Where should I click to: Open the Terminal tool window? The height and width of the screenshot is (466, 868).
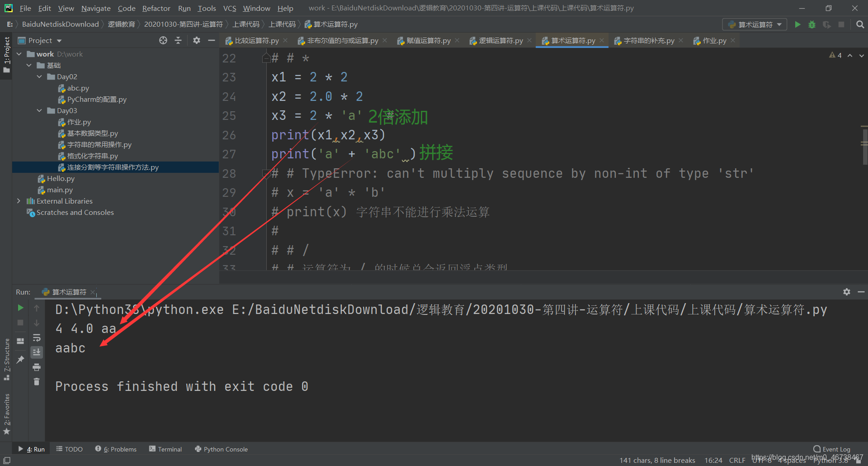[165, 449]
